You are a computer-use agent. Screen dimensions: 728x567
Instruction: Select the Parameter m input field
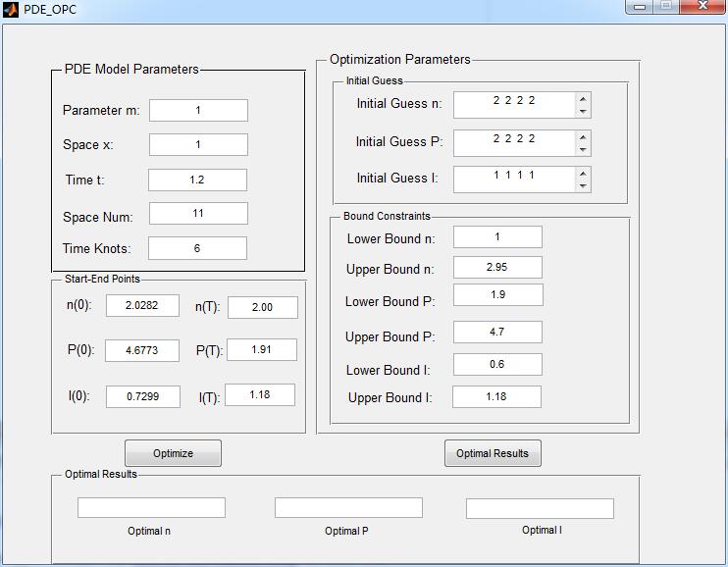tap(198, 110)
